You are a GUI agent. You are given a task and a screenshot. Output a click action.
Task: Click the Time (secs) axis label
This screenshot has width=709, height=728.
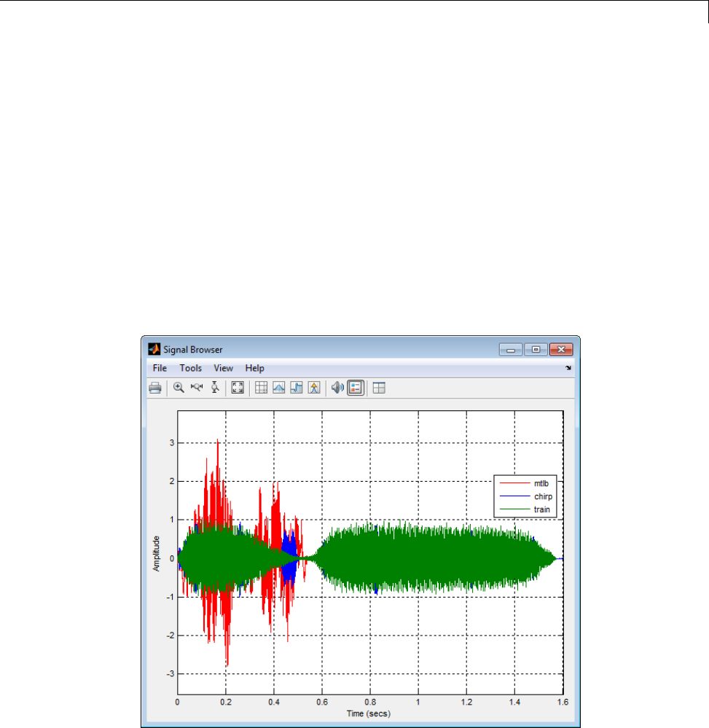[369, 713]
